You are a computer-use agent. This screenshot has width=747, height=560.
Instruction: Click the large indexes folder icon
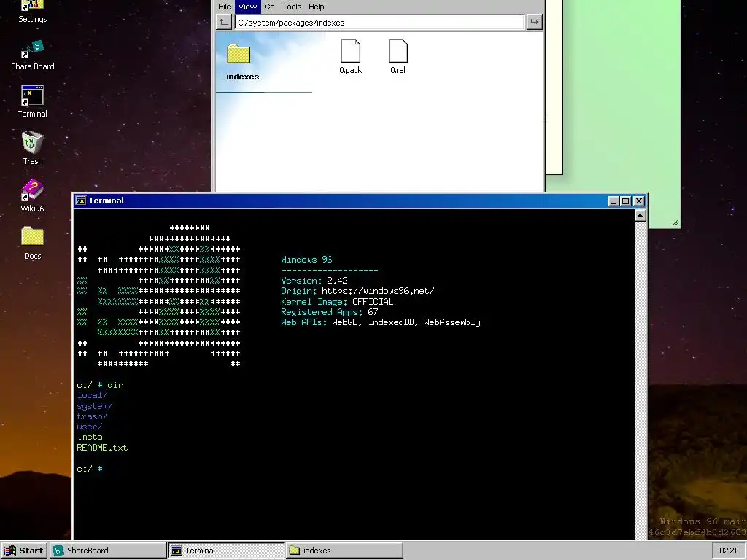[x=239, y=54]
